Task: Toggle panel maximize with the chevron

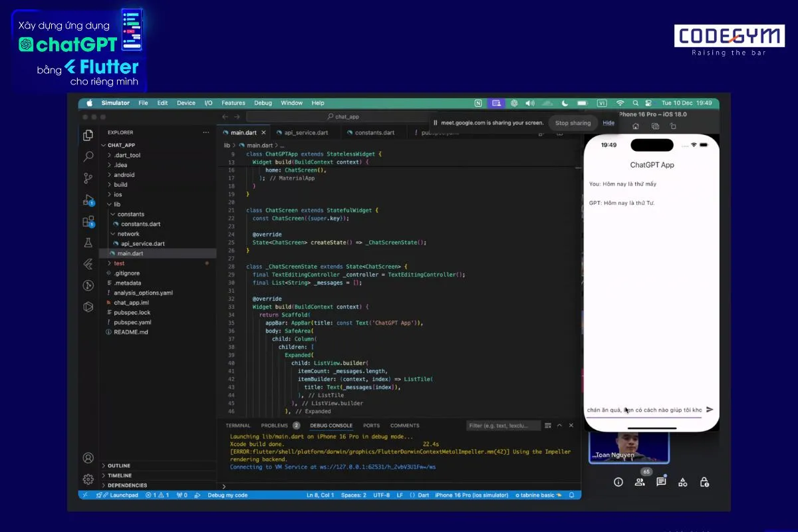Action: (x=561, y=425)
